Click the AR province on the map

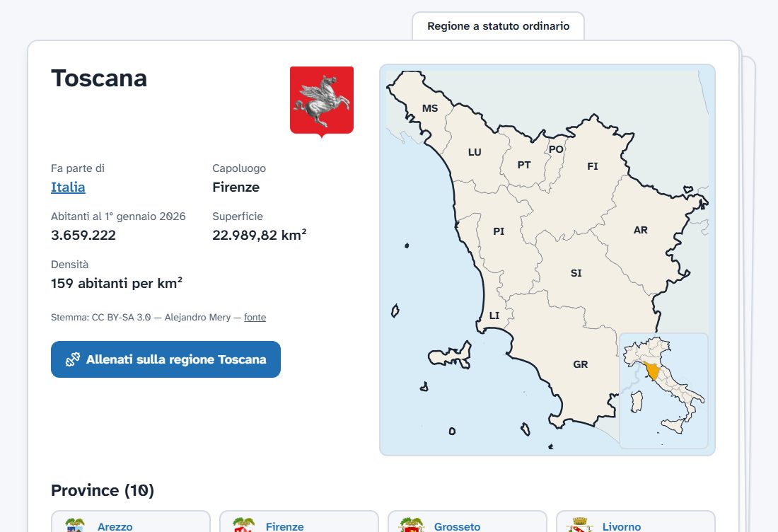tap(641, 230)
